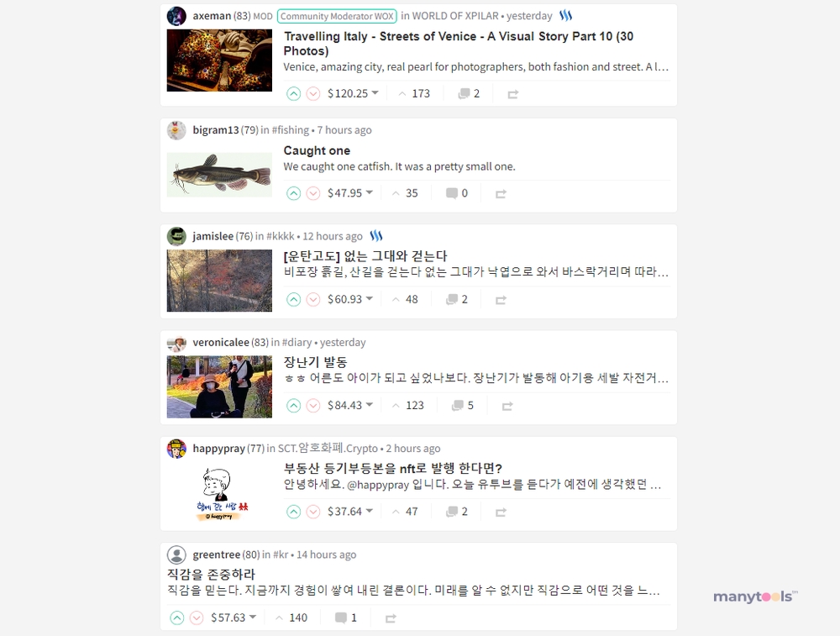Open the Travelling Italy post title
840x636 pixels.
click(x=459, y=44)
